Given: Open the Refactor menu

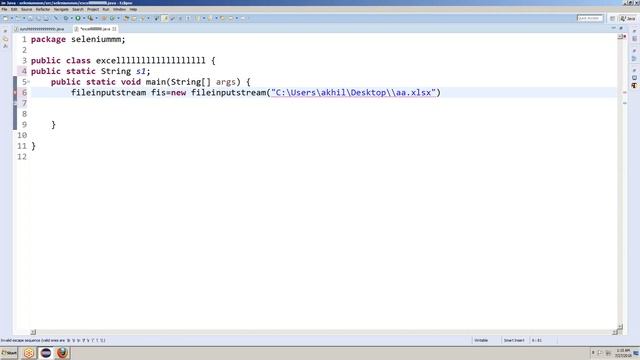Looking at the screenshot, I should [43, 9].
